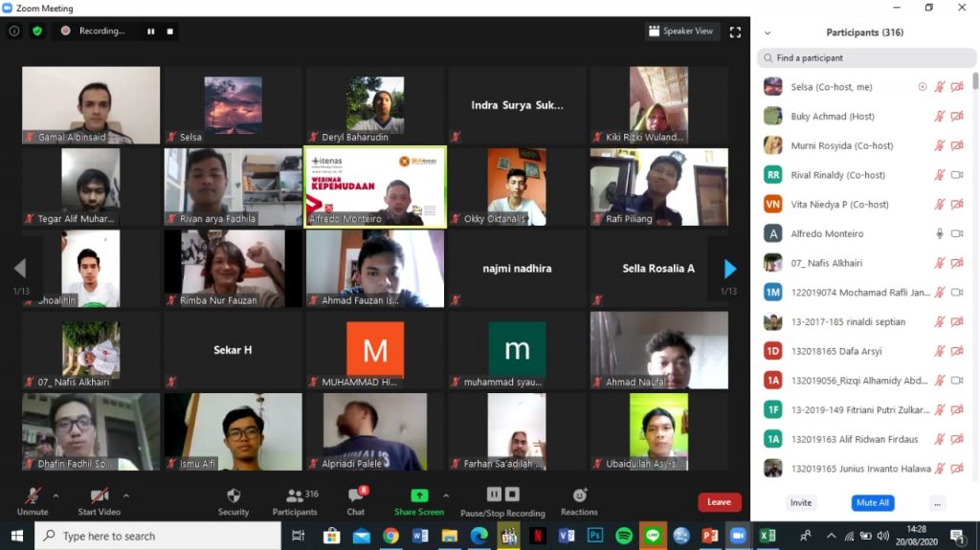Select Sekar H name tile
The height and width of the screenshot is (550, 980).
point(234,350)
